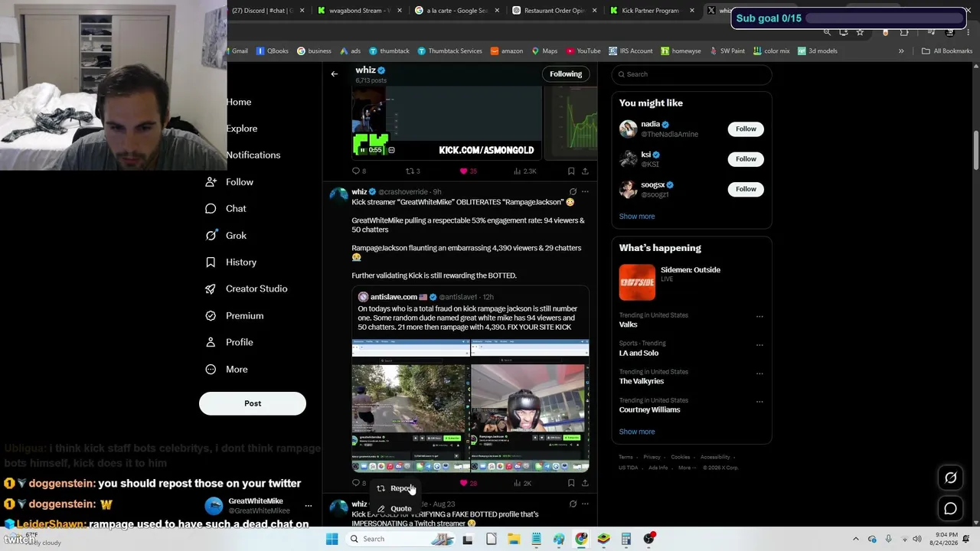Open account menu dots beside GreatWhiteMike
The image size is (980, 551).
point(309,506)
